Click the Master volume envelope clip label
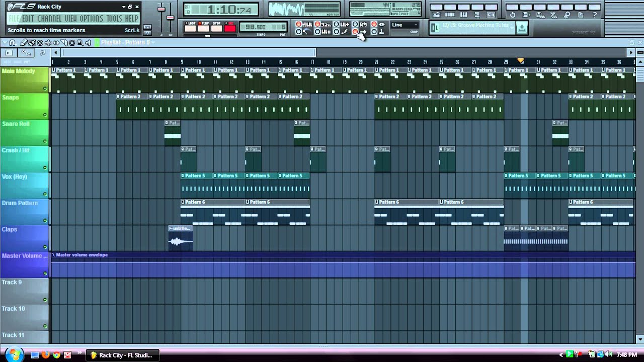 [x=82, y=255]
